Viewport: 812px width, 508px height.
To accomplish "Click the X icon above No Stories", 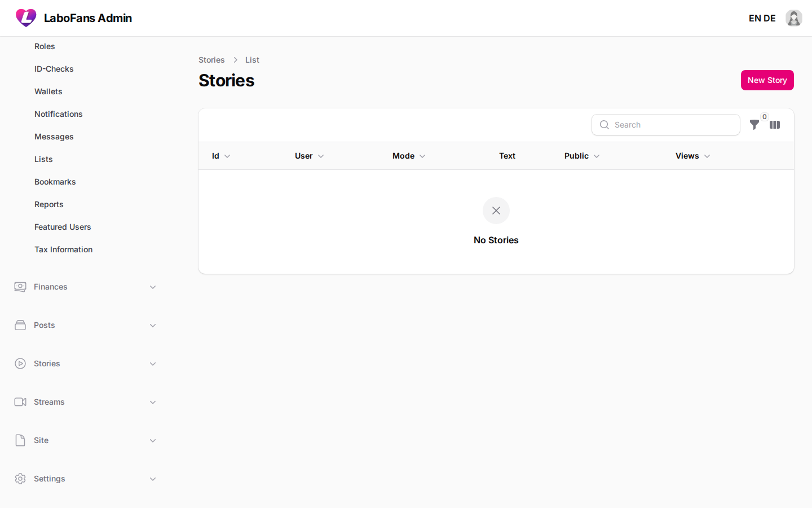I will coord(496,211).
